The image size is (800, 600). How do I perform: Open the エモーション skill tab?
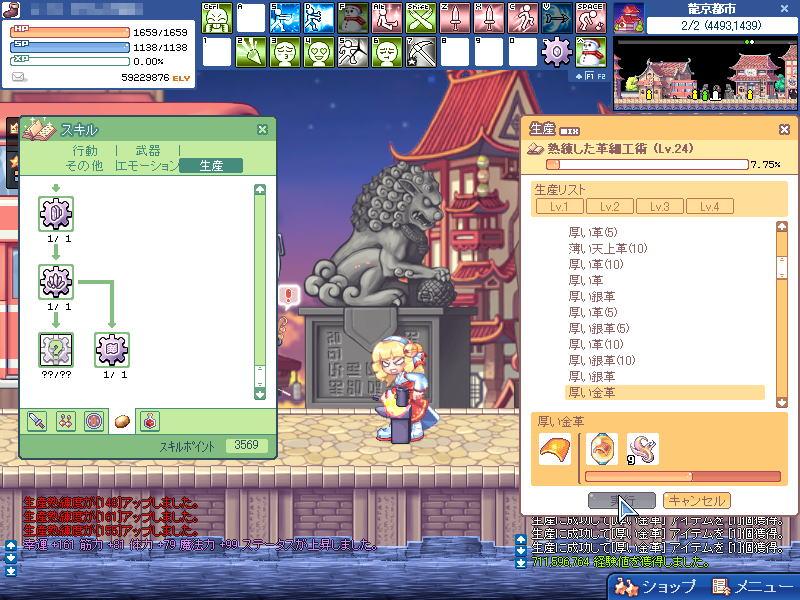148,166
